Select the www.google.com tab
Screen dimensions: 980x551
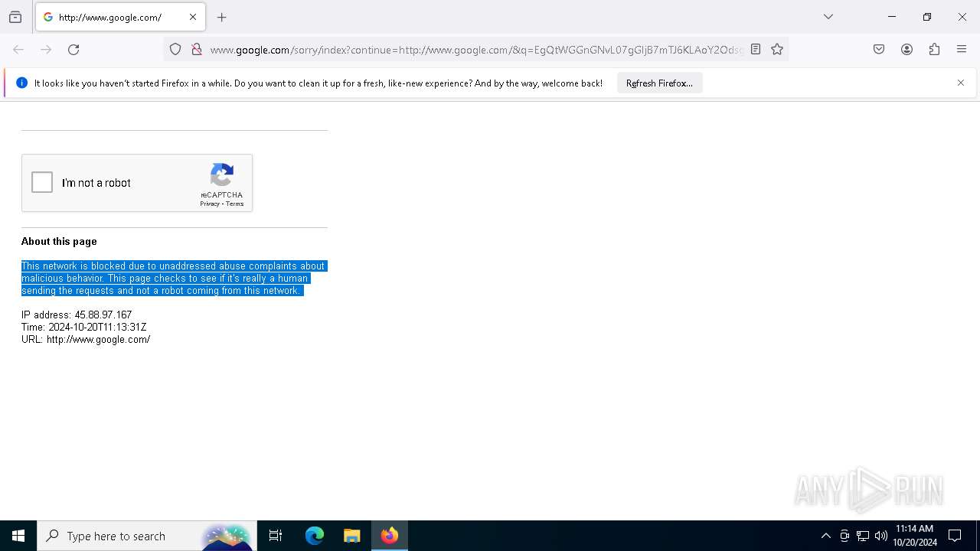(x=119, y=17)
